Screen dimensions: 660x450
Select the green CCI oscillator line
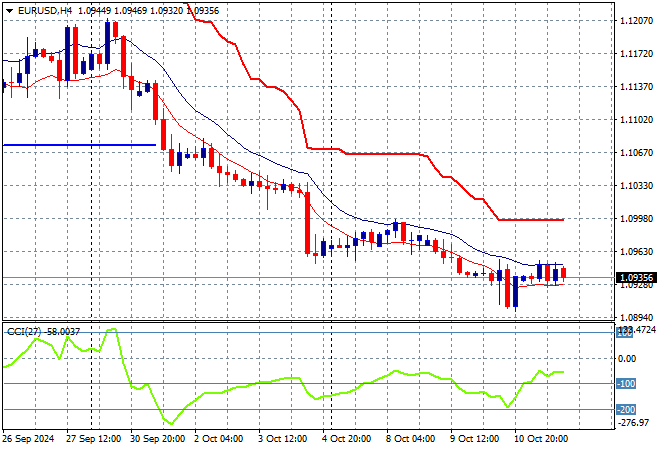tap(260, 382)
